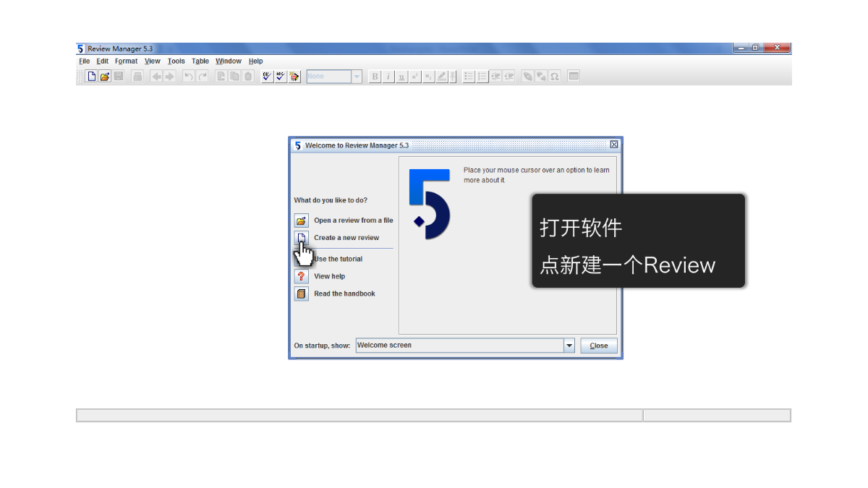Click the Omega special character icon
The width and height of the screenshot is (868, 488).
tap(555, 76)
